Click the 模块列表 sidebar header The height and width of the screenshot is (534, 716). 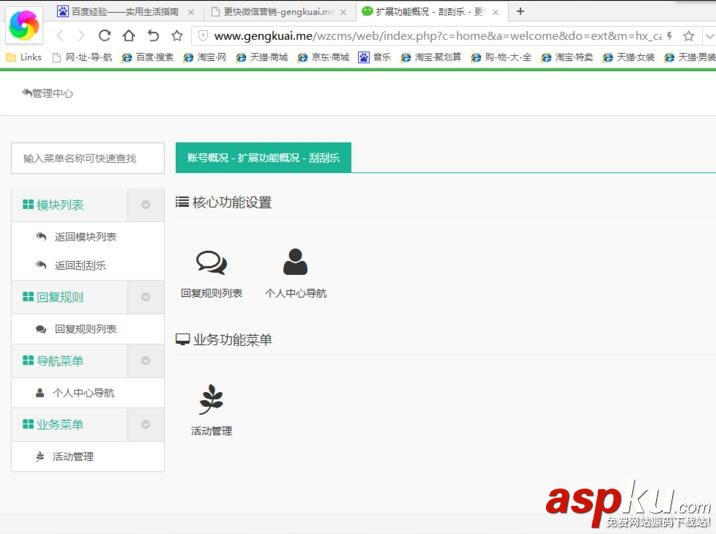click(53, 205)
